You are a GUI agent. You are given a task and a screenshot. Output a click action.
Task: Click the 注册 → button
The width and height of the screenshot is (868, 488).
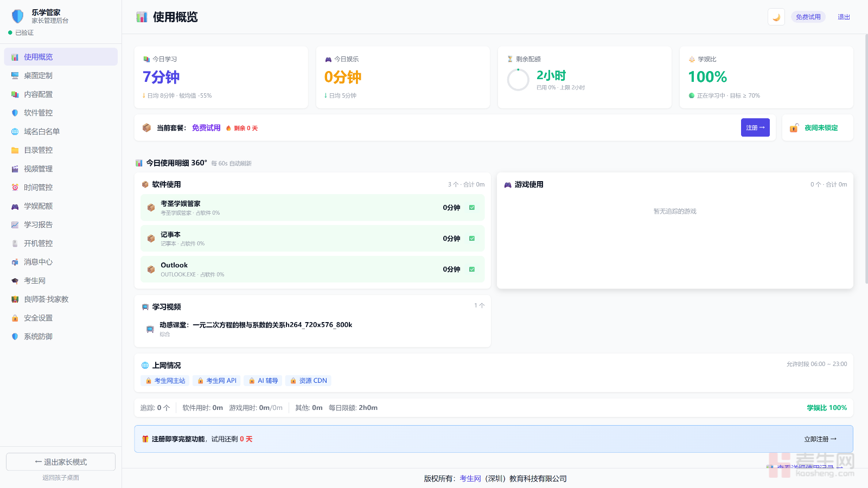[x=755, y=127]
